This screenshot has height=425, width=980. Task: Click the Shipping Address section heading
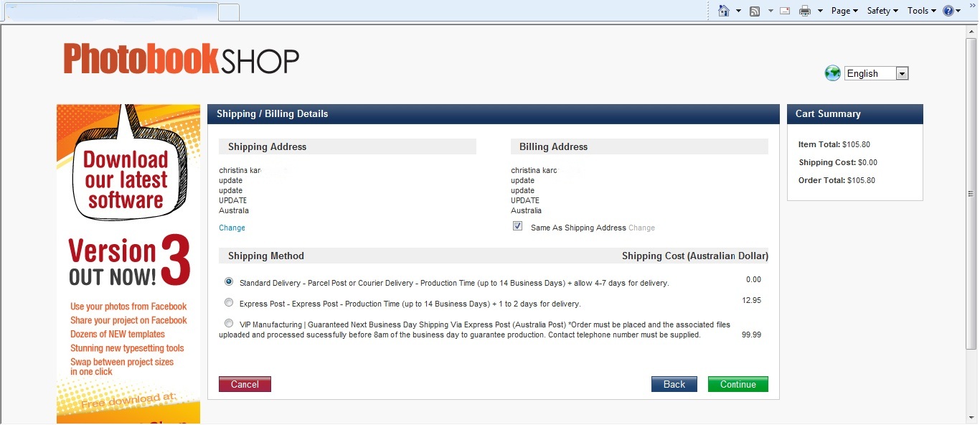click(267, 146)
